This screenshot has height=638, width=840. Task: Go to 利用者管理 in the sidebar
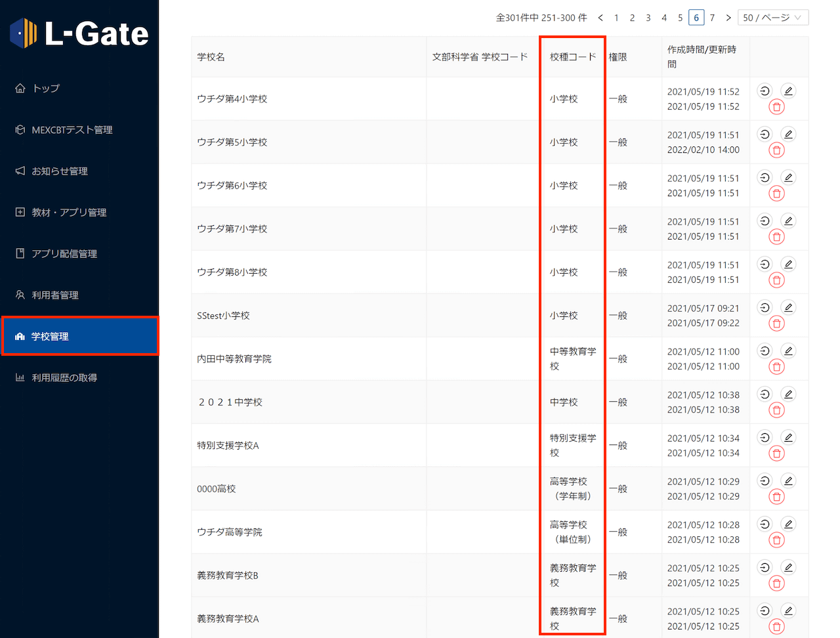[55, 295]
